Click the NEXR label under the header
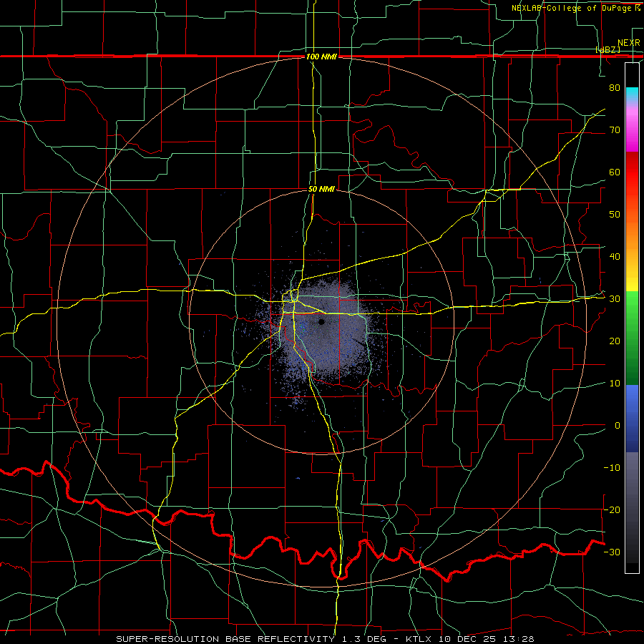Image resolution: width=644 pixels, height=644 pixels. click(628, 43)
